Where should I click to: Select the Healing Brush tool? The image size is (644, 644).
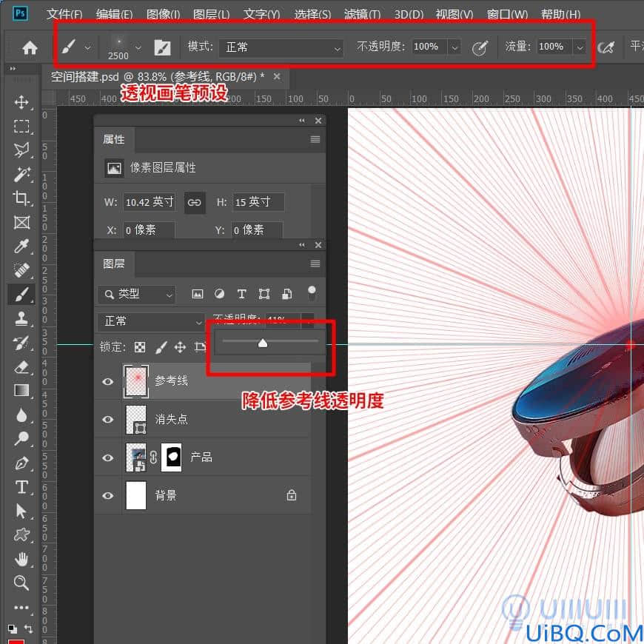tap(21, 270)
